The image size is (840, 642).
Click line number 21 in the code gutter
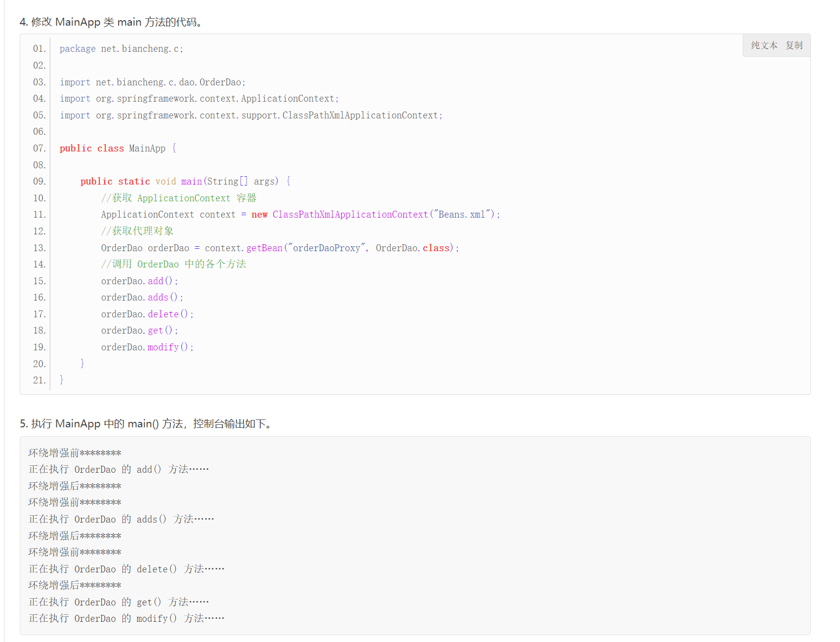point(39,380)
